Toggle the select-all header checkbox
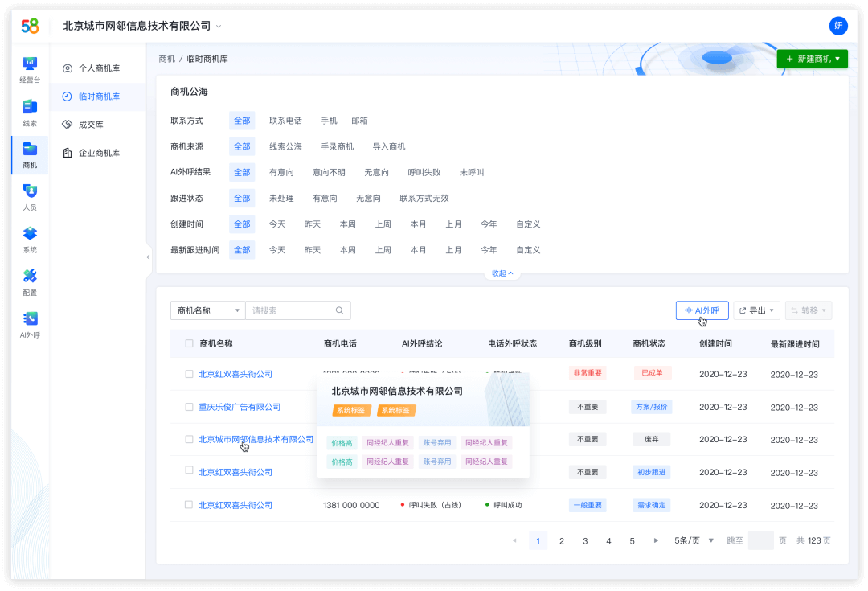The width and height of the screenshot is (868, 591). [190, 343]
